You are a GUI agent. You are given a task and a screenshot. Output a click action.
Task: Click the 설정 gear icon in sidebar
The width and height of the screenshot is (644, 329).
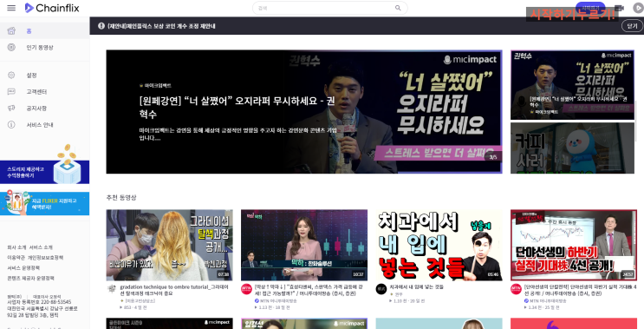[x=11, y=75]
